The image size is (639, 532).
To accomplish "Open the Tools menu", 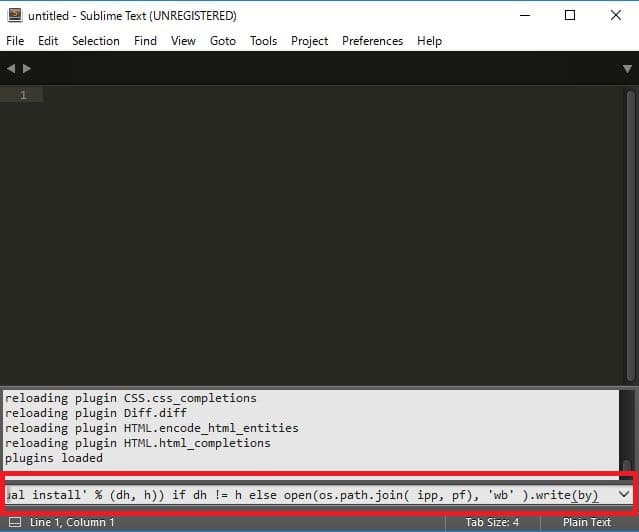I will [264, 41].
